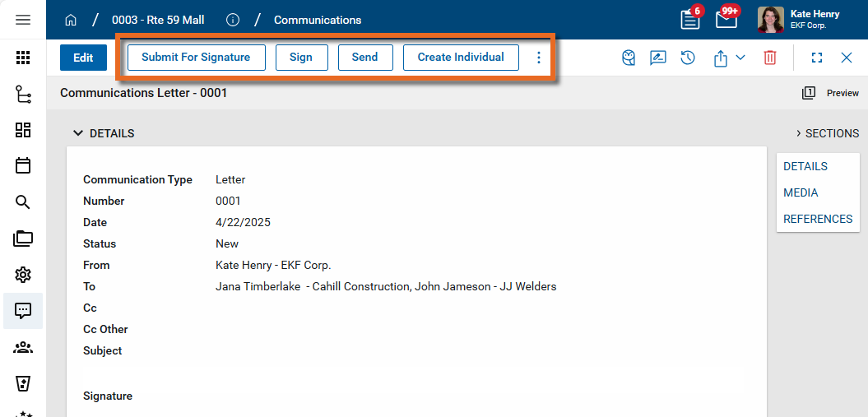The height and width of the screenshot is (417, 868).
Task: Open the hamburger navigation menu
Action: [x=23, y=20]
